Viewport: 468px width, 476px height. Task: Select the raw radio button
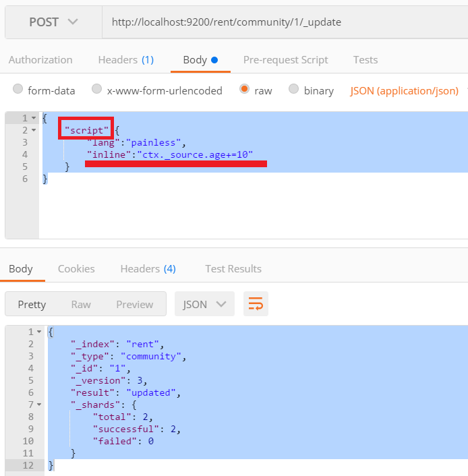(244, 89)
